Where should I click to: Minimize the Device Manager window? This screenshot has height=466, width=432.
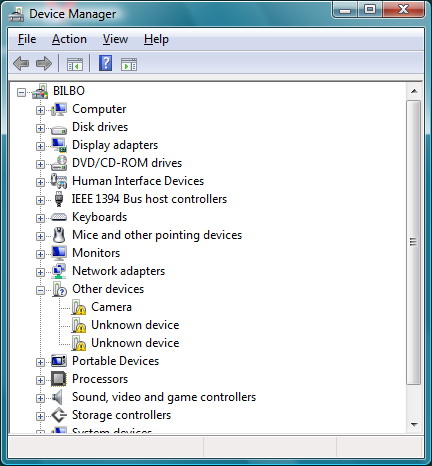[345, 10]
